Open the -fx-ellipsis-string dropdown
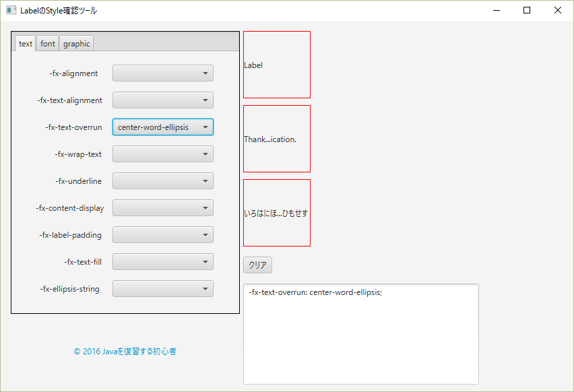The width and height of the screenshot is (574, 392). click(x=162, y=288)
